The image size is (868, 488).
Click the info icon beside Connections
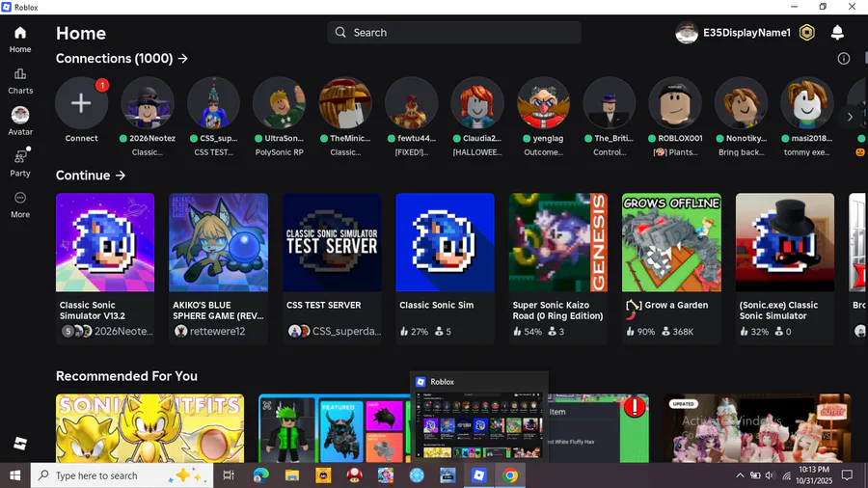843,58
